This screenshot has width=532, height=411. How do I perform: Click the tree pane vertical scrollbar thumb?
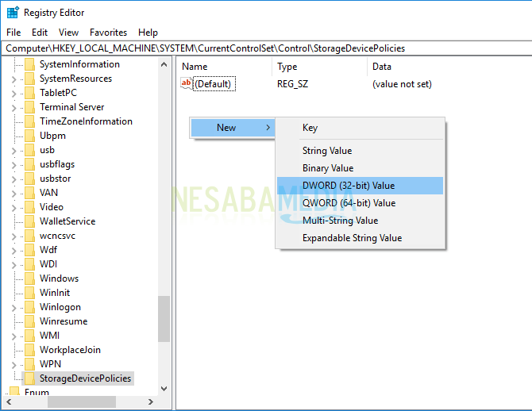164,317
